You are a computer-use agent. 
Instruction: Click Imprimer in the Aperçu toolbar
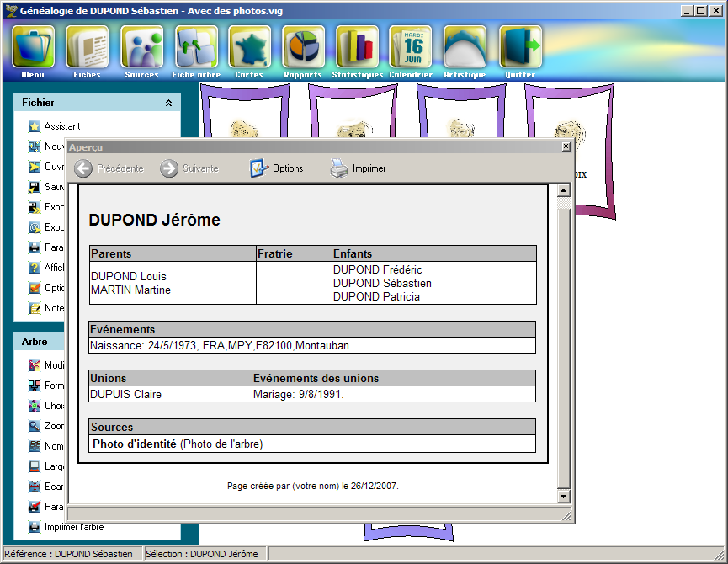coord(358,168)
